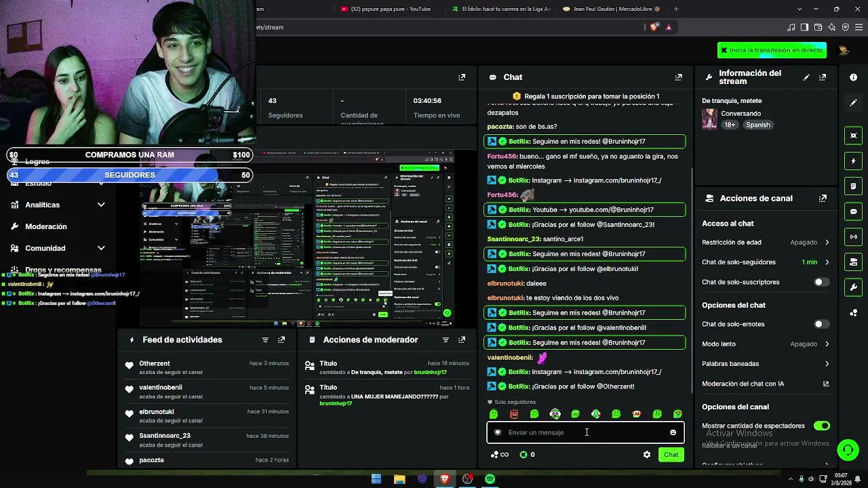
Task: Open chat settings gear icon
Action: click(647, 455)
